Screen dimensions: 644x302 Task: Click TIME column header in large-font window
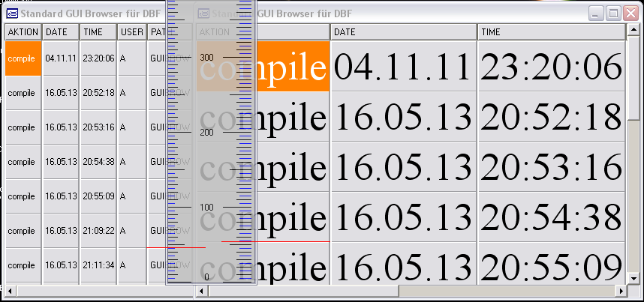pos(551,32)
